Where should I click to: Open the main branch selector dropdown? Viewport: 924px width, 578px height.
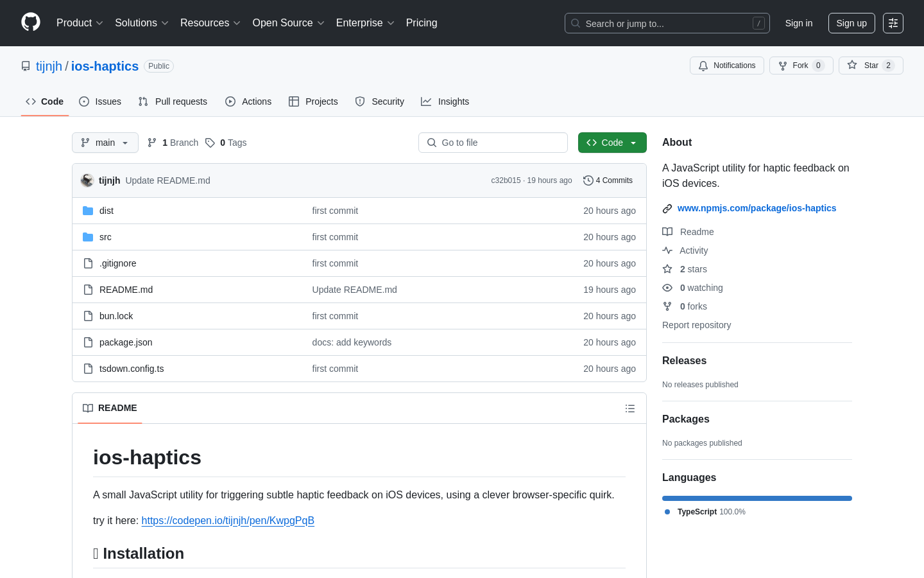coord(105,143)
